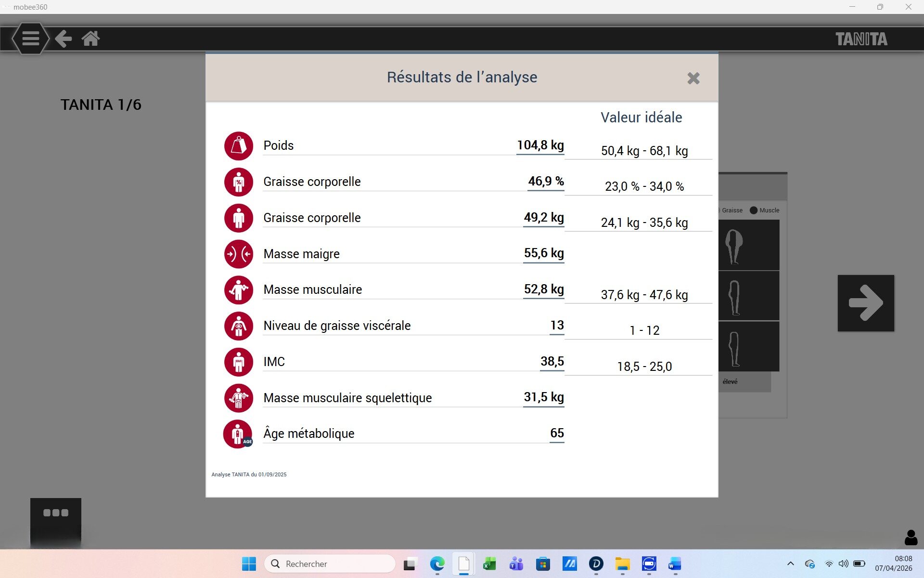Click the Masse maigre icon
Viewport: 924px width, 578px height.
pyautogui.click(x=239, y=254)
